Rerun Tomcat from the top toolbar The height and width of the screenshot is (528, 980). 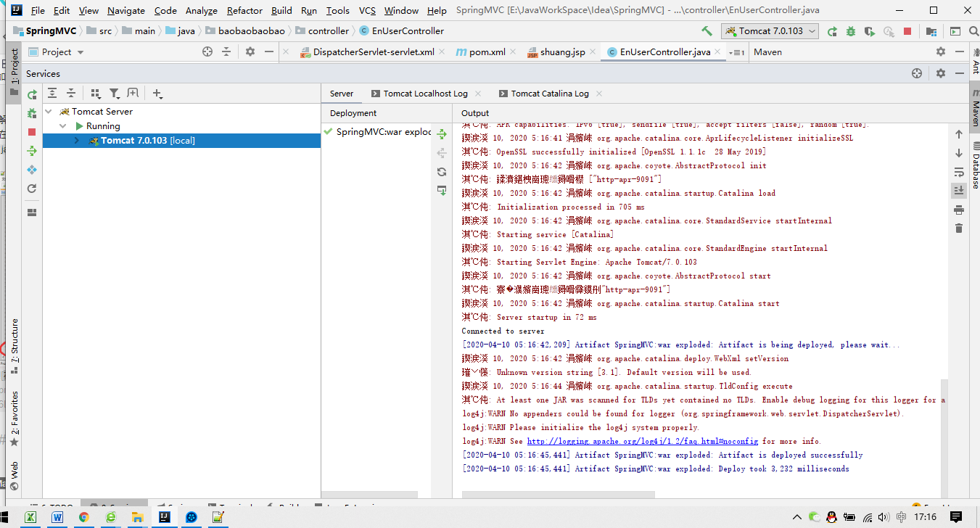(832, 31)
